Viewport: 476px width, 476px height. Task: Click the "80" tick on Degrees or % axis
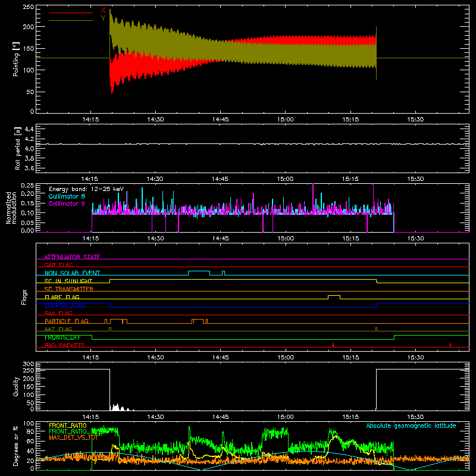31,431
